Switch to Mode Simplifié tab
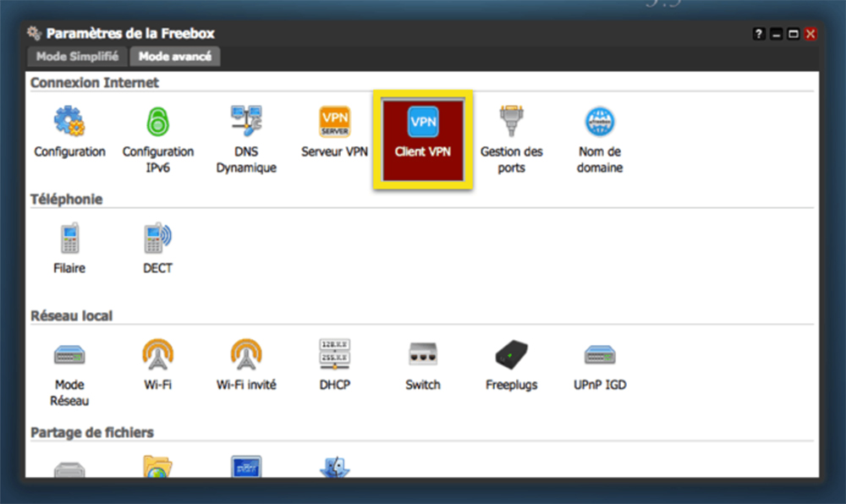The image size is (846, 504). 77,57
